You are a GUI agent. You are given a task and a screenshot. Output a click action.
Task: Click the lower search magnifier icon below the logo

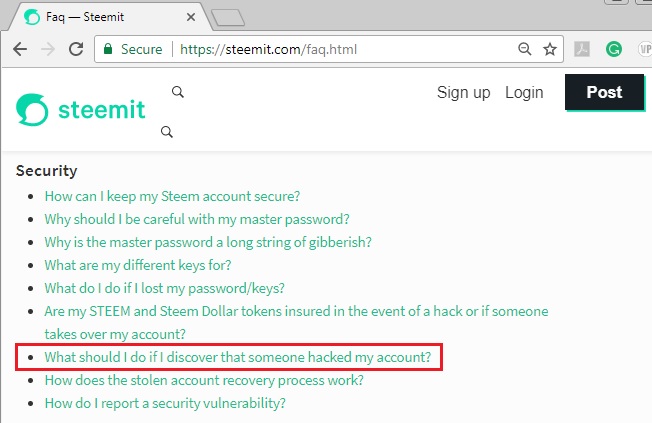click(167, 132)
